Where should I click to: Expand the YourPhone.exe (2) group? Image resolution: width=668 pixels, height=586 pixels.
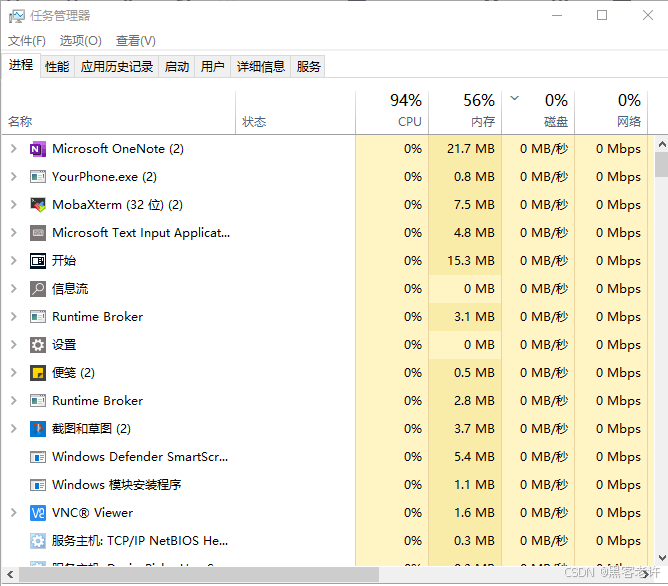[x=14, y=177]
